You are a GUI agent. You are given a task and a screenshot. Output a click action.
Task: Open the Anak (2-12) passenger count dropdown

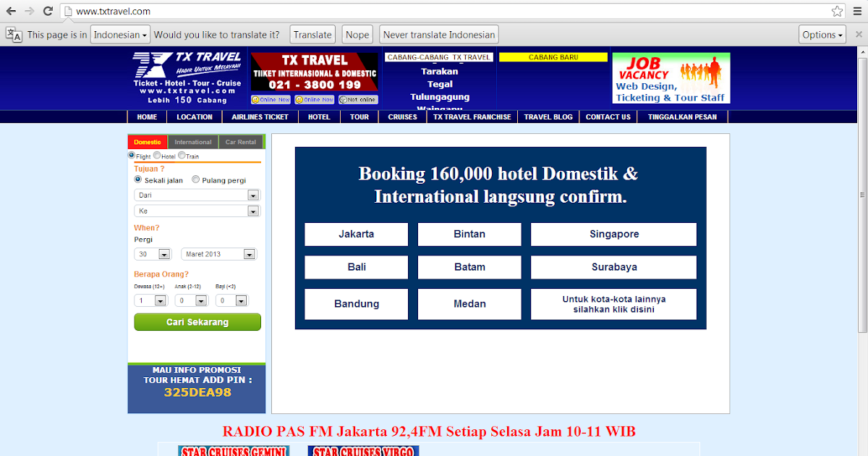pos(192,300)
